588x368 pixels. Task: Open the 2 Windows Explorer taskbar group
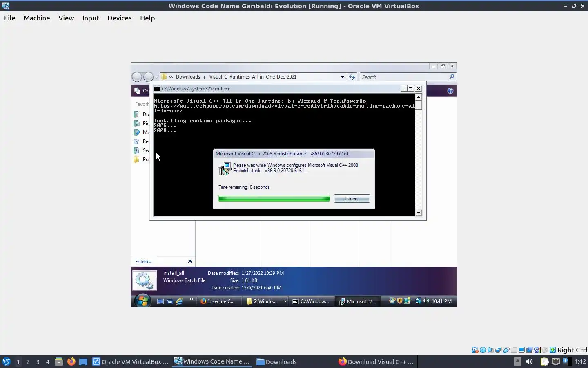click(266, 301)
